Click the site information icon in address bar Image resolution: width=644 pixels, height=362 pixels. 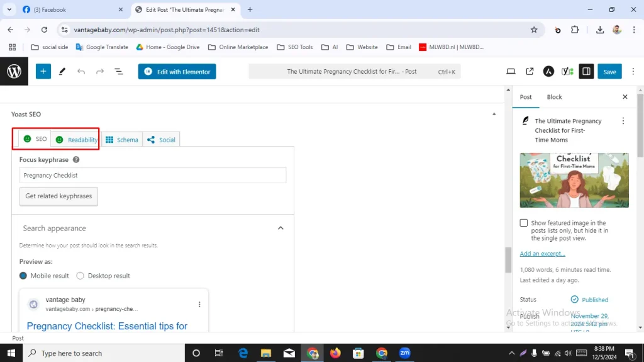tap(65, 30)
